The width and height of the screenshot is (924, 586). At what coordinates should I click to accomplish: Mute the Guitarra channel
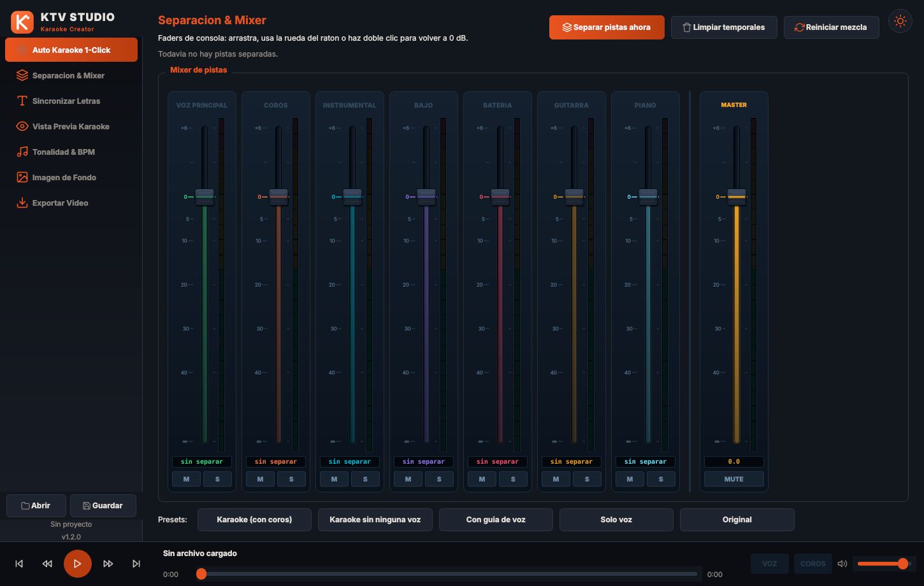pos(556,479)
